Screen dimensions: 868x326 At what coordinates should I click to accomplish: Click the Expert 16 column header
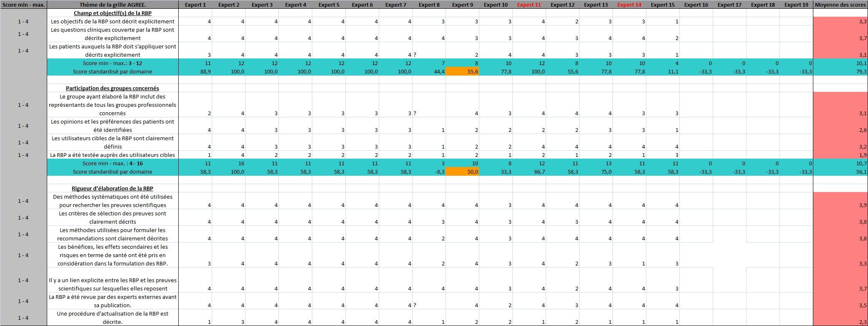(696, 5)
